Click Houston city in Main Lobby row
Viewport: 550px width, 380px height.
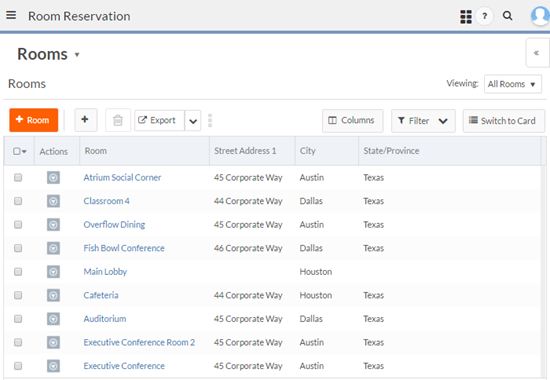click(x=315, y=272)
